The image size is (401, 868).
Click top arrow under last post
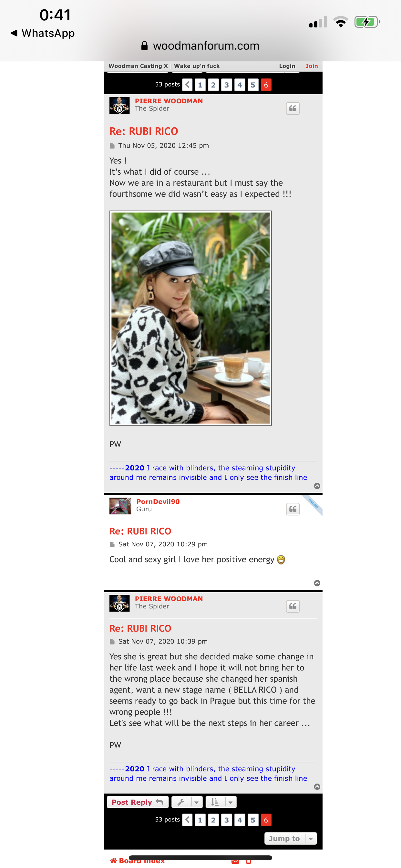pyautogui.click(x=317, y=786)
